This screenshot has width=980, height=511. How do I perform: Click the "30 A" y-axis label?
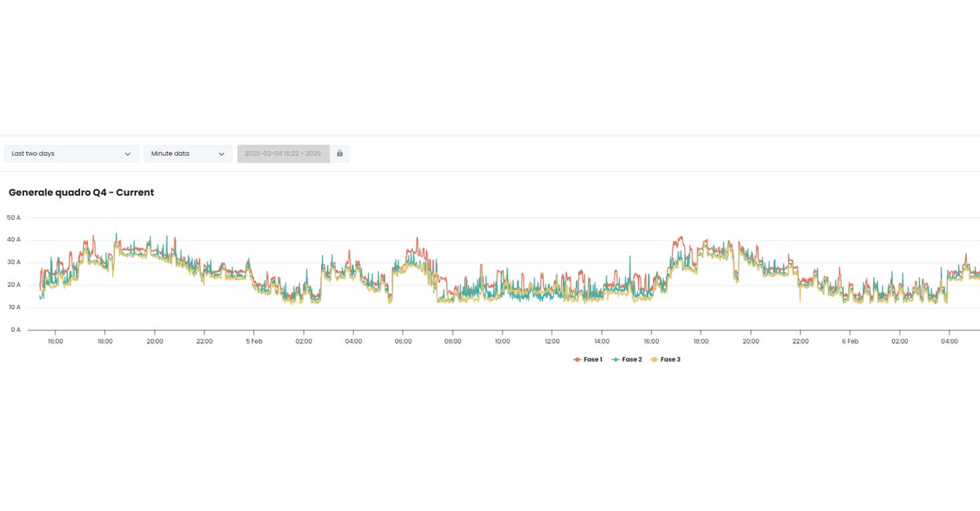pos(13,262)
